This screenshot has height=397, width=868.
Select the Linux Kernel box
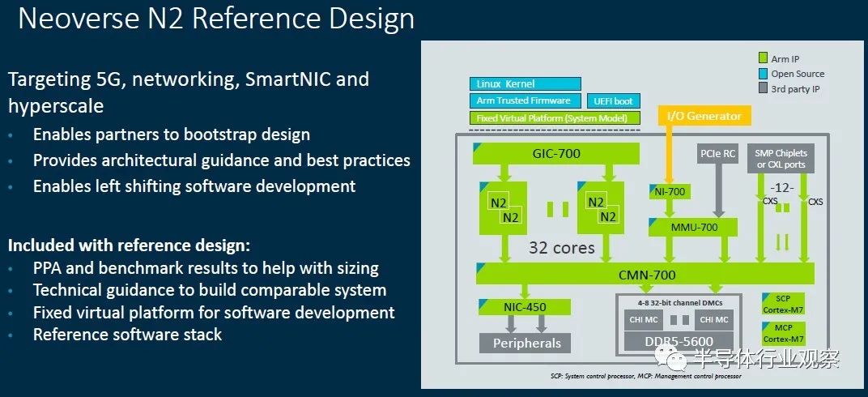tap(525, 83)
